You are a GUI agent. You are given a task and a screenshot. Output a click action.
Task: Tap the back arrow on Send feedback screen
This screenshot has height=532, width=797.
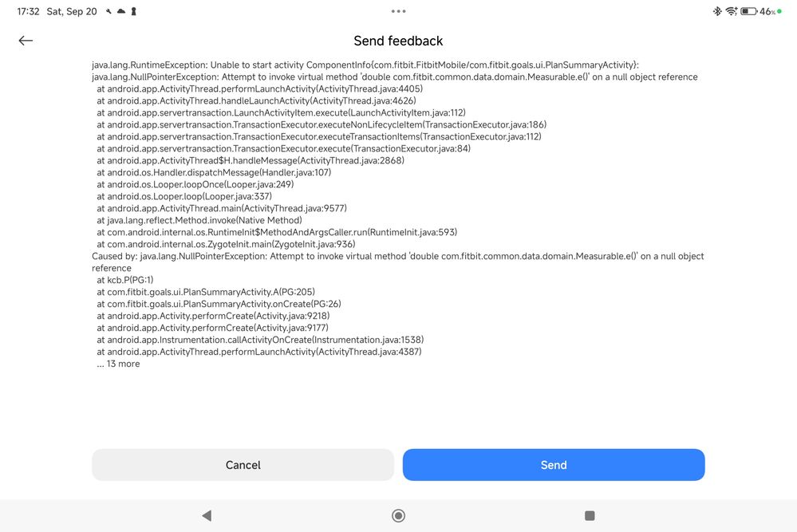coord(26,40)
